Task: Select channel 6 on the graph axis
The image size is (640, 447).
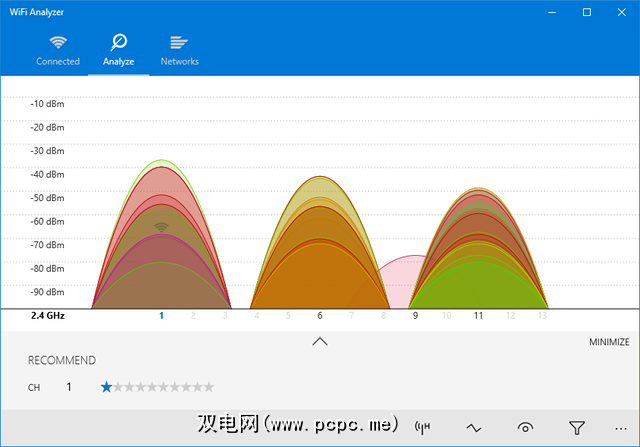Action: (x=320, y=316)
